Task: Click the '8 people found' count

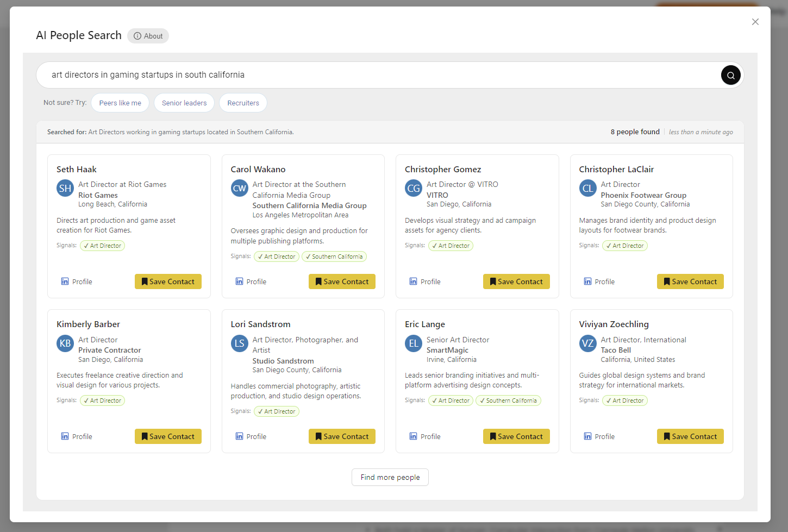Action: click(x=635, y=132)
